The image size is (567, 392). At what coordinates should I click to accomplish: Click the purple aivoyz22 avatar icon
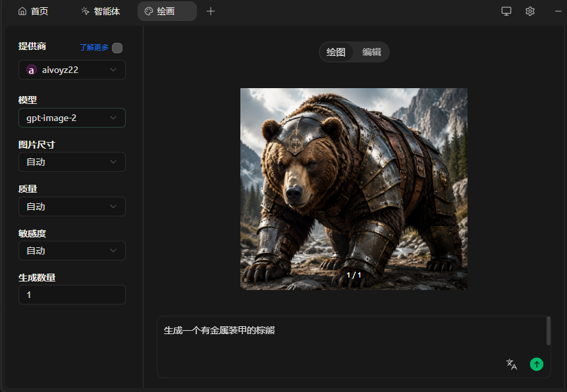pos(32,70)
